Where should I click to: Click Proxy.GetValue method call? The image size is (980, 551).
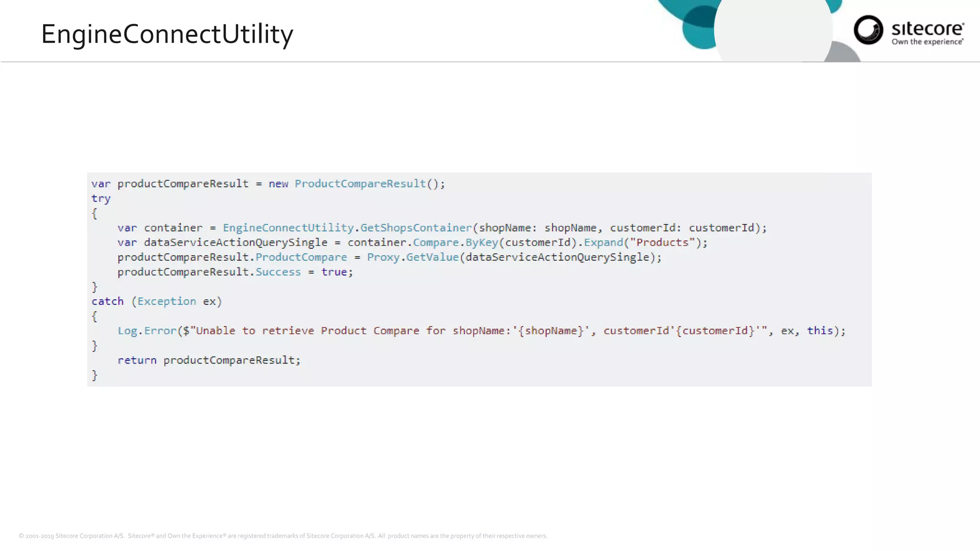pos(412,257)
